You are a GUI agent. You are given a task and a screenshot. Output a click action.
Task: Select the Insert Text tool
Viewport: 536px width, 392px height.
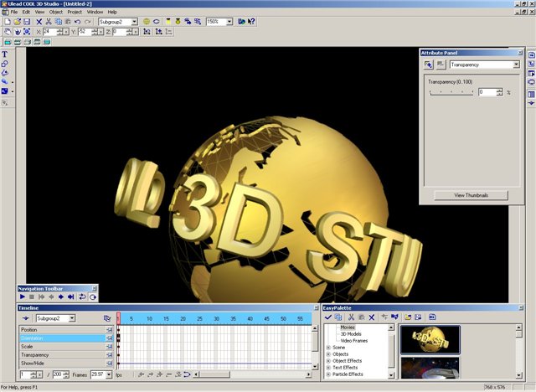(x=5, y=54)
